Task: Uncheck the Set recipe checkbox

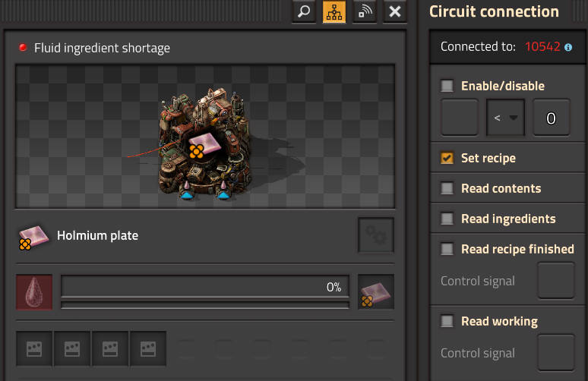Action: [x=447, y=158]
